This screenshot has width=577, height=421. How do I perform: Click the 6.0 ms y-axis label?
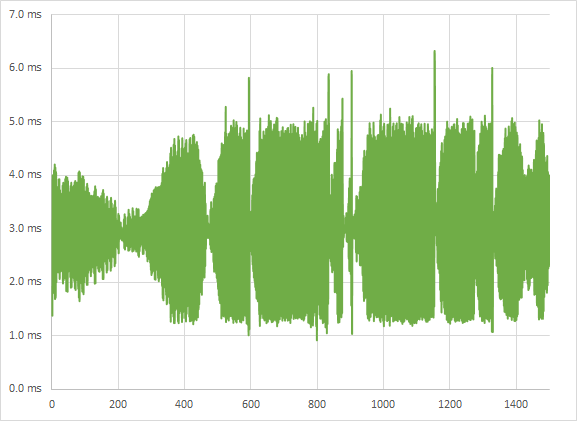coord(25,68)
